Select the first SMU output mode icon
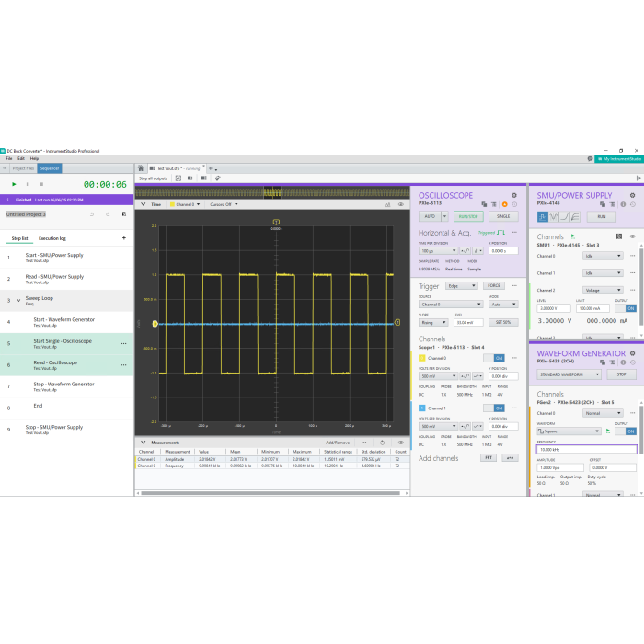 (543, 216)
